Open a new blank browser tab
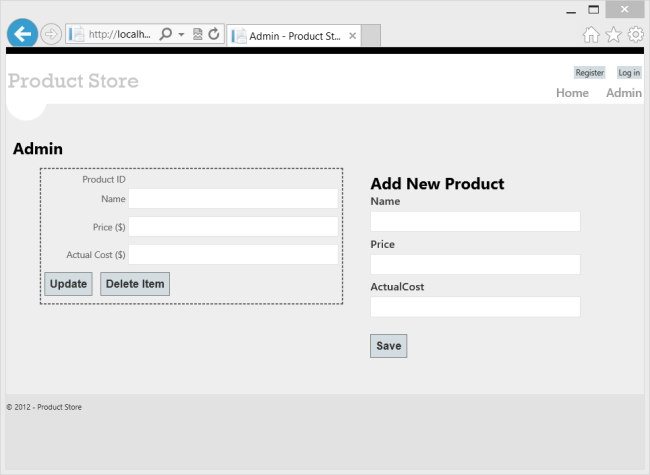The image size is (650, 475). tap(370, 35)
